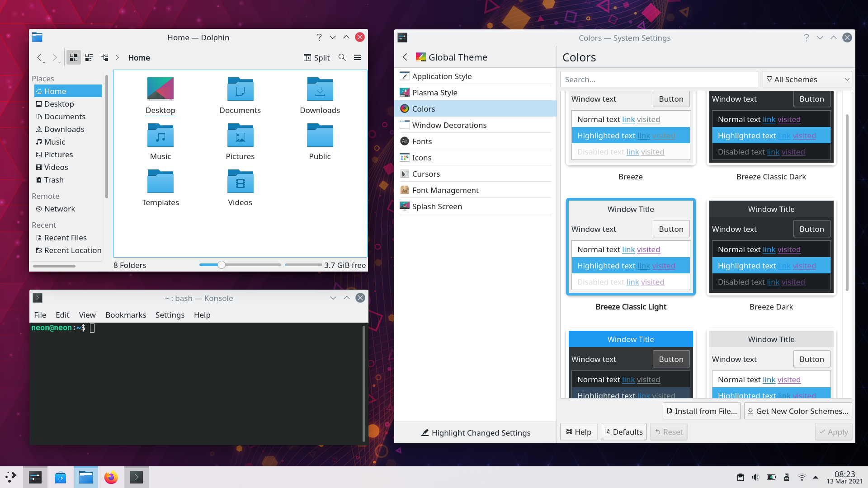Viewport: 868px width, 488px height.
Task: Go forward in Dolphin navigation
Action: tap(55, 57)
